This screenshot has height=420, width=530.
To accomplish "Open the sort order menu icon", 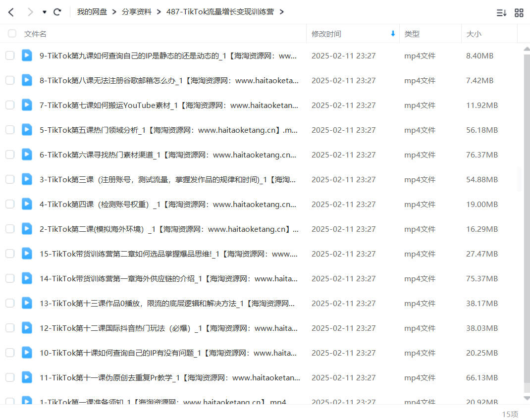I will coord(501,13).
